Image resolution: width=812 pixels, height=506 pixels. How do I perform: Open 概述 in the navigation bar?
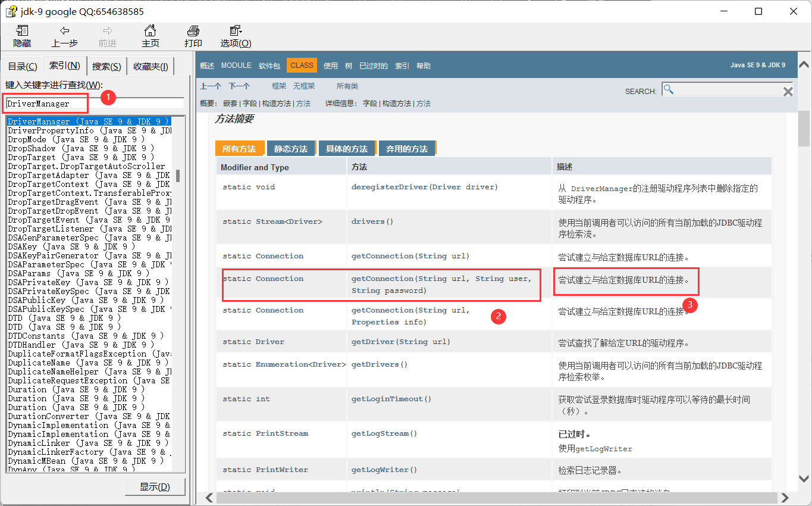point(207,65)
